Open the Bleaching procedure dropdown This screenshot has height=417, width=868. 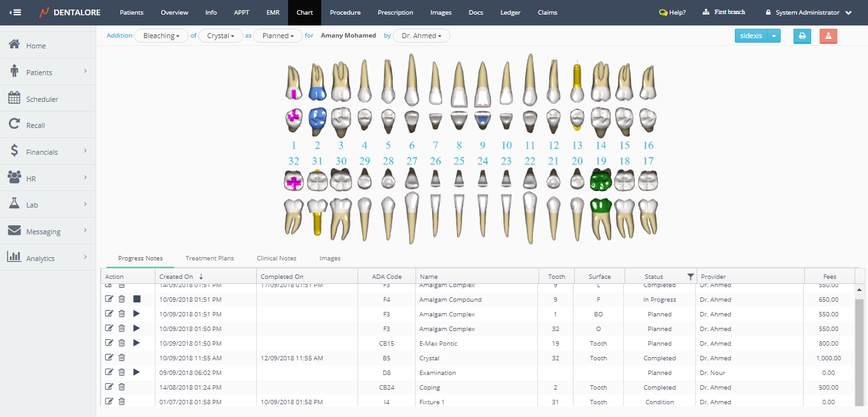pos(161,36)
